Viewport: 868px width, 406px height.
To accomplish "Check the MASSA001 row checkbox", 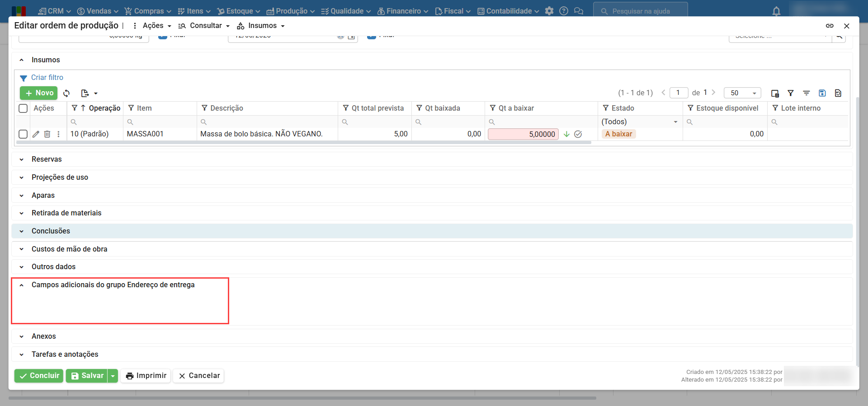I will click(23, 134).
